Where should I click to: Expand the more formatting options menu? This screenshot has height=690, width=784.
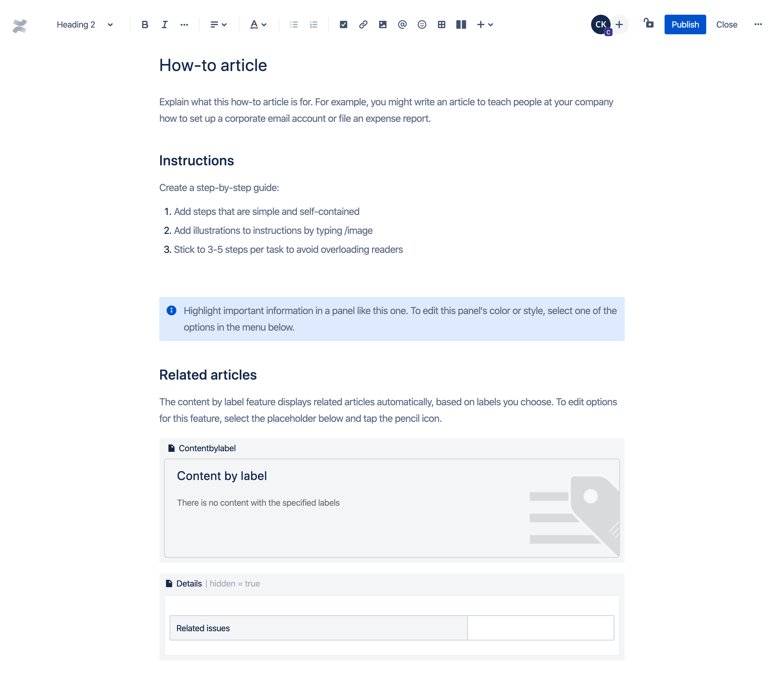(x=183, y=25)
